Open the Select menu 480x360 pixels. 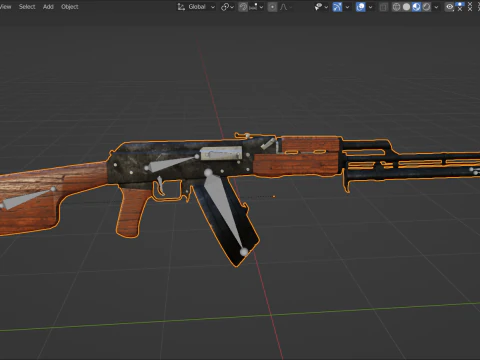[27, 7]
